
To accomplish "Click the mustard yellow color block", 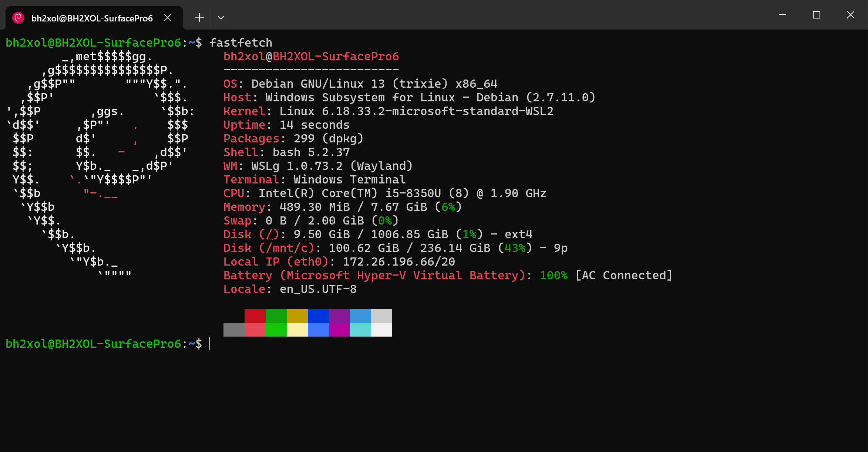I will coord(297,316).
